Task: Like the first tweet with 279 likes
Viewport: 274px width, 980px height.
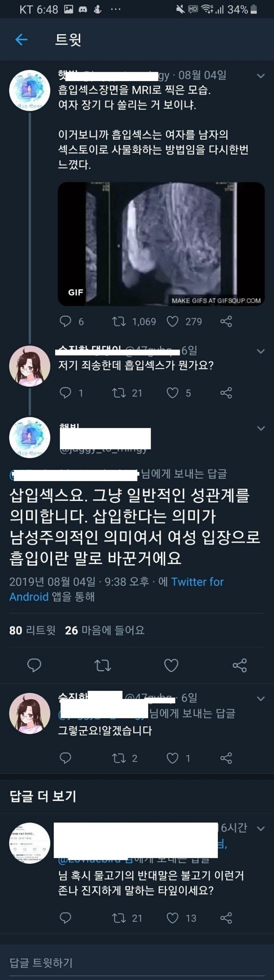Action: pyautogui.click(x=173, y=321)
